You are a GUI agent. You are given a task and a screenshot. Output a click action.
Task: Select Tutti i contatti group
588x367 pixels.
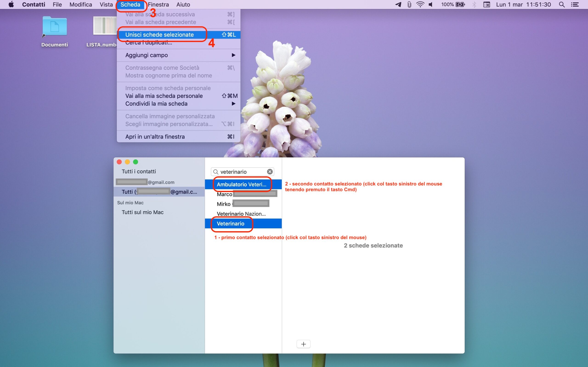139,171
